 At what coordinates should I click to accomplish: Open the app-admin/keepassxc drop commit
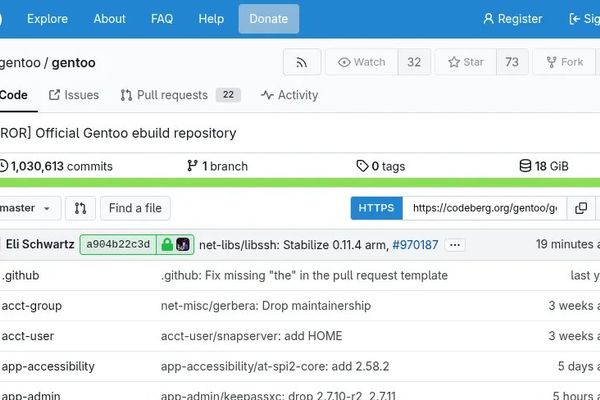[x=278, y=395]
